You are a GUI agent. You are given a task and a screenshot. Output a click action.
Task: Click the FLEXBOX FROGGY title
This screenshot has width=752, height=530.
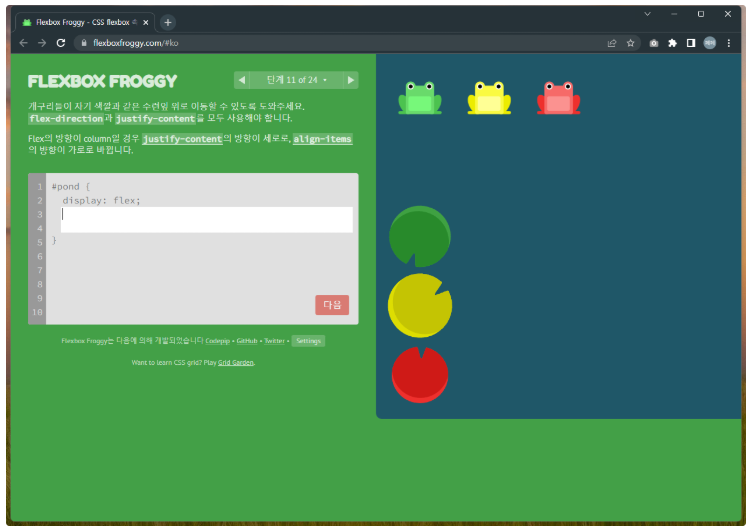pos(102,82)
